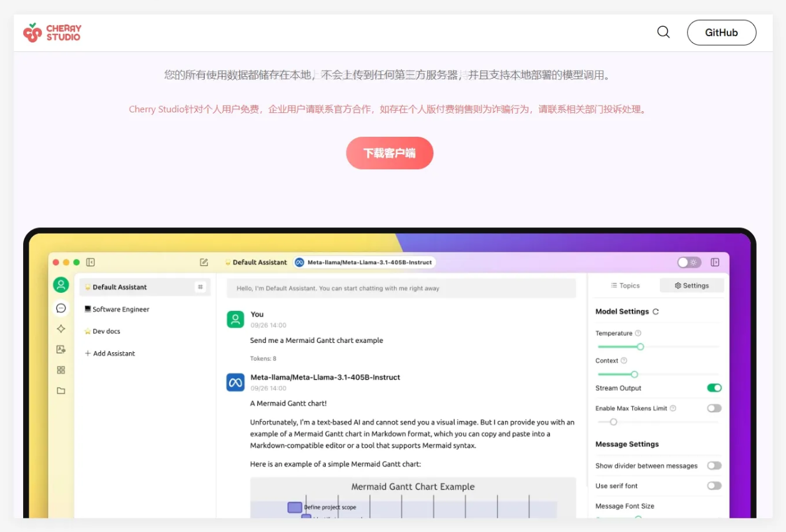Image resolution: width=786 pixels, height=532 pixels.
Task: Open the grid apps icon in sidebar
Action: tap(61, 370)
